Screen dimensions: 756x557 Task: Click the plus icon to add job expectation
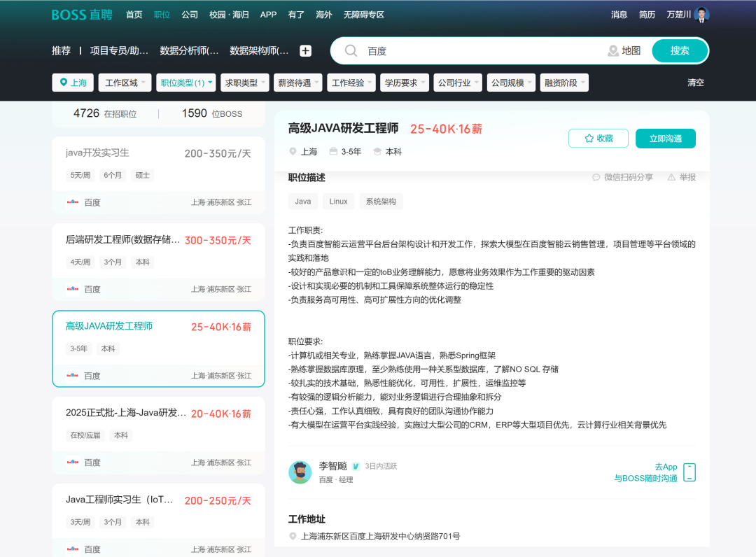[x=305, y=50]
